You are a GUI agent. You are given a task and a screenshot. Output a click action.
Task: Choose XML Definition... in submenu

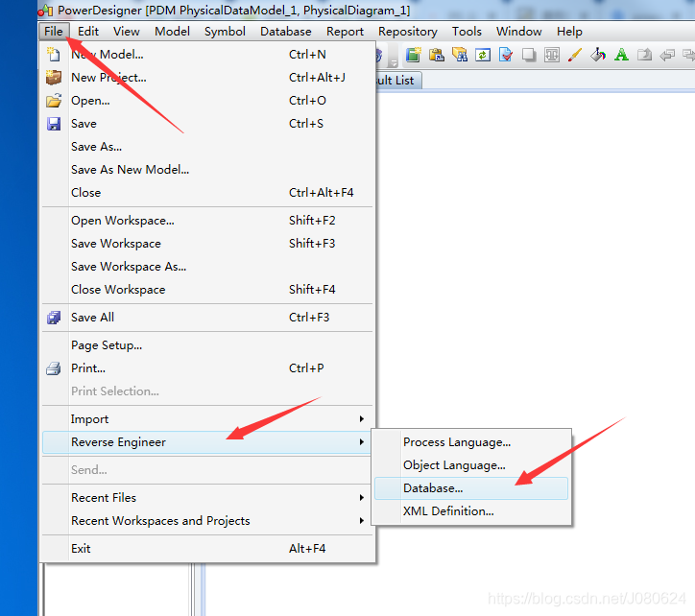(x=471, y=511)
